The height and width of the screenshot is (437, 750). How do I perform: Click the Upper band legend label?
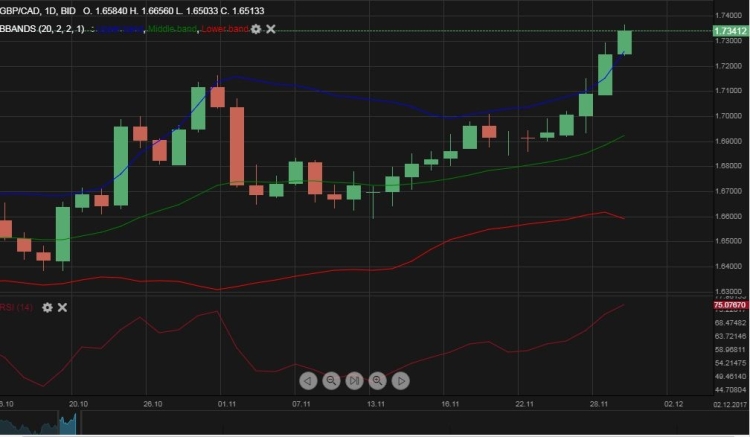(x=120, y=30)
